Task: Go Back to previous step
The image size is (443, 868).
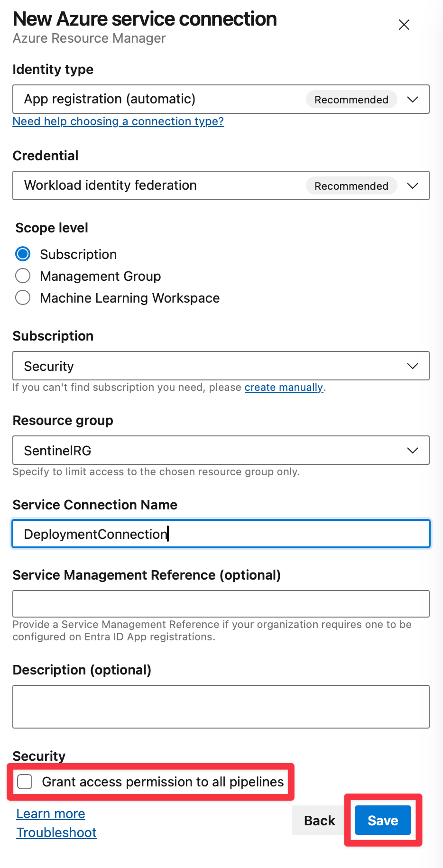Action: [x=320, y=820]
